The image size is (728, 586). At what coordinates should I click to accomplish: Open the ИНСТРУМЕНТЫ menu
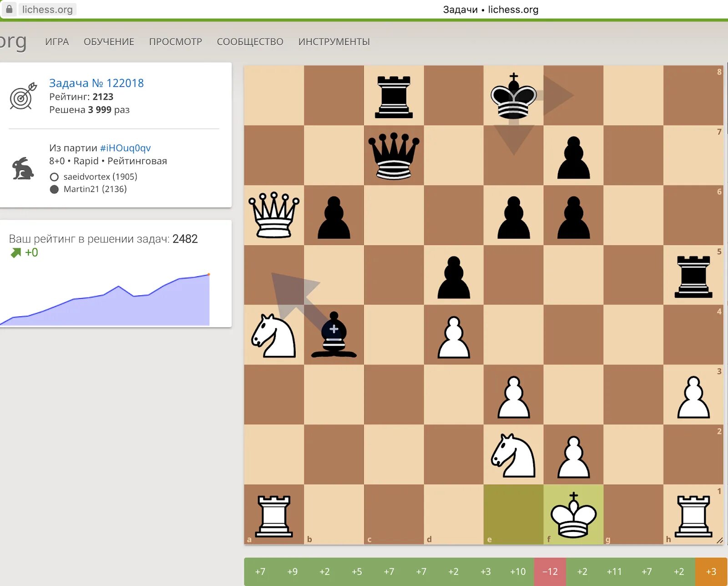coord(334,42)
